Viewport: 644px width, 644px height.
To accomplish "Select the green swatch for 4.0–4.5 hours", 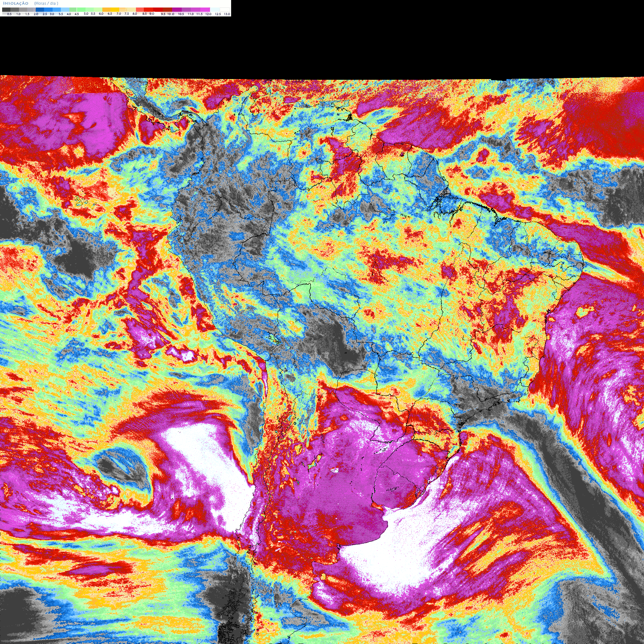I will click(x=73, y=10).
